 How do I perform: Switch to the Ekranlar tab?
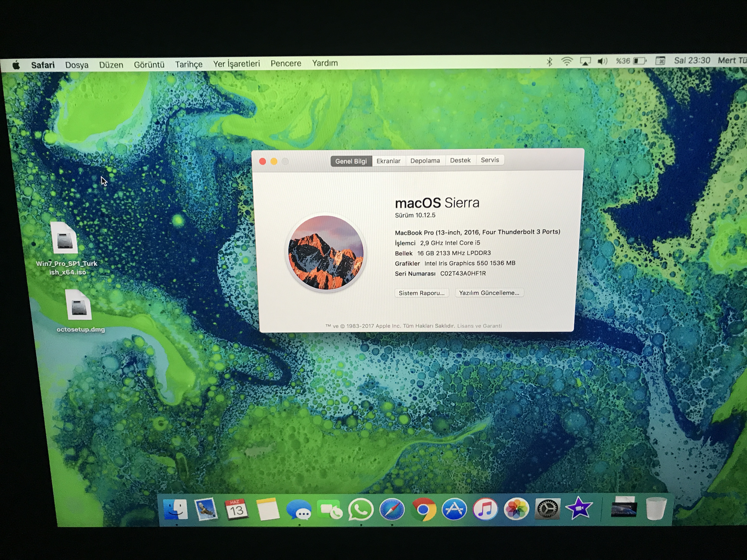click(388, 161)
